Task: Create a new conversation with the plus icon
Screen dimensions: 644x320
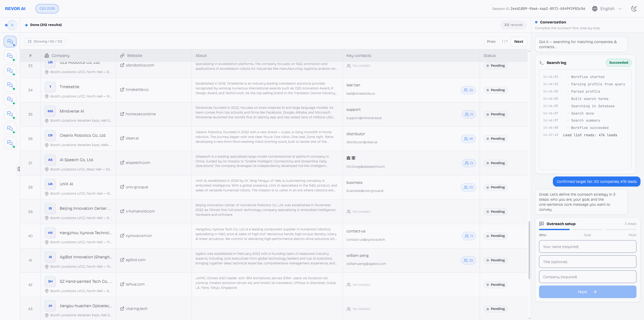Action: pos(12,25)
